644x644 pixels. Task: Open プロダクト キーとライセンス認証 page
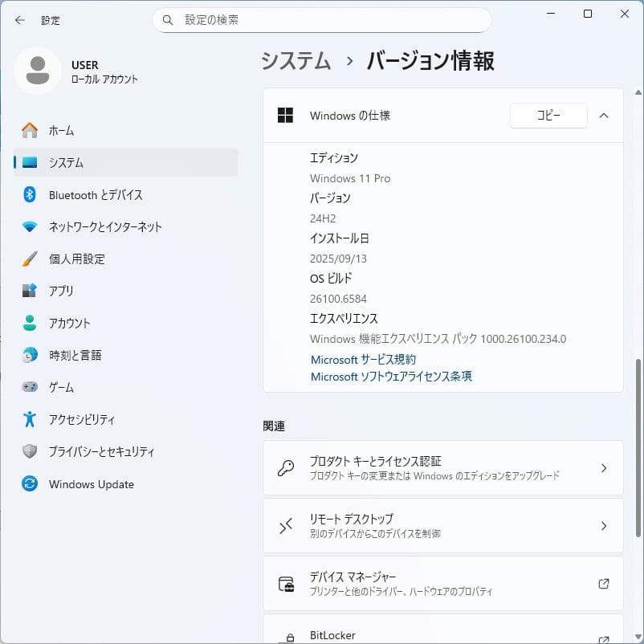coord(442,467)
